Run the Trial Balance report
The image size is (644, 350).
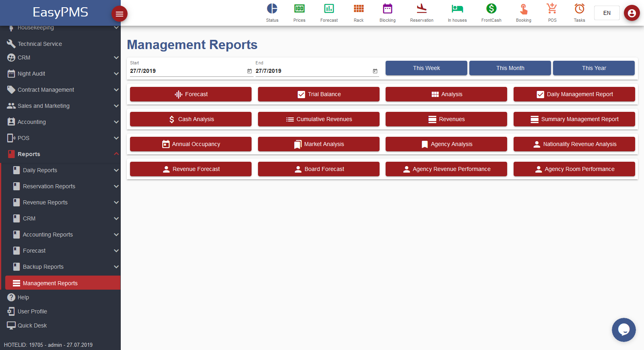point(318,94)
